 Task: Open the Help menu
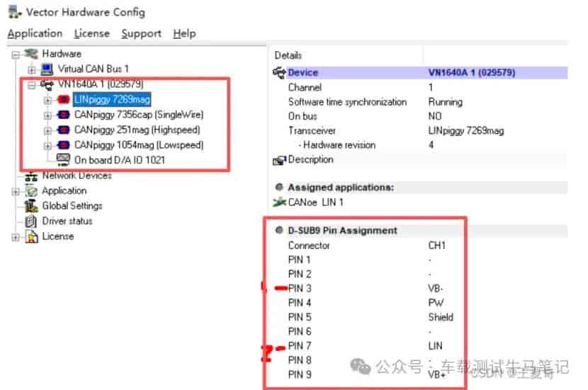(x=184, y=33)
